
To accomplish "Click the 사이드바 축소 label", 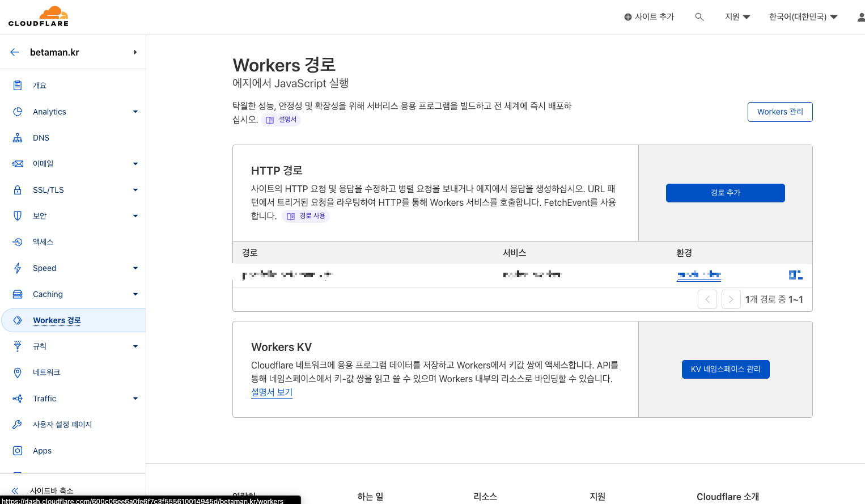I will [52, 491].
